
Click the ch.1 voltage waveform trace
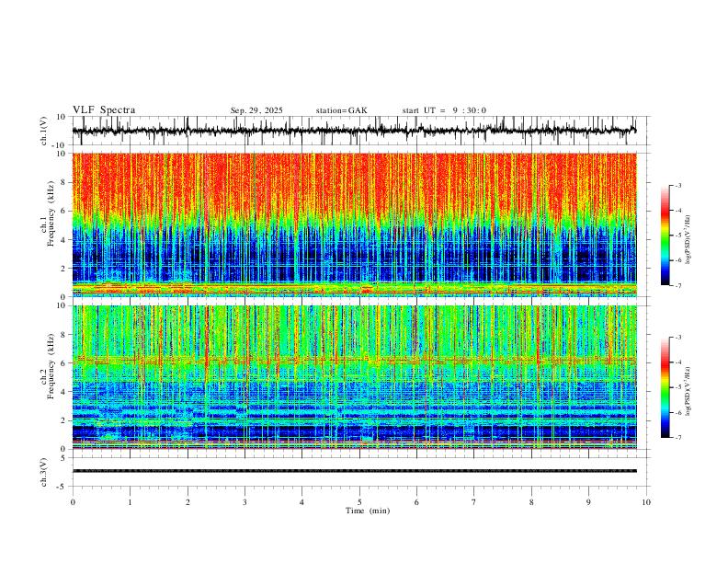tap(354, 131)
